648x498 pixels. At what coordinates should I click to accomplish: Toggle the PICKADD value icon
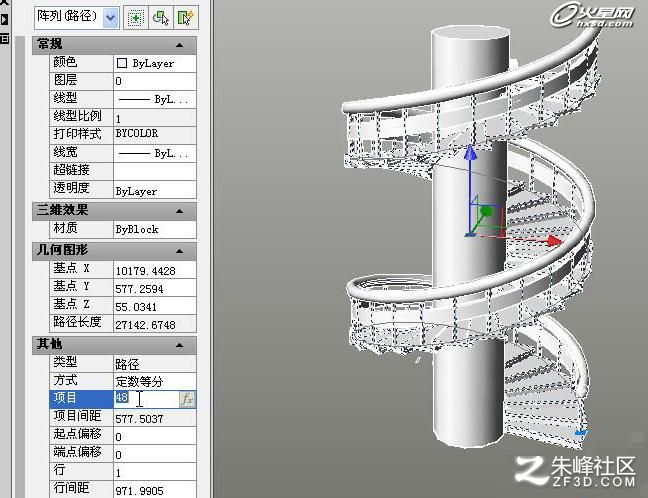[135, 18]
